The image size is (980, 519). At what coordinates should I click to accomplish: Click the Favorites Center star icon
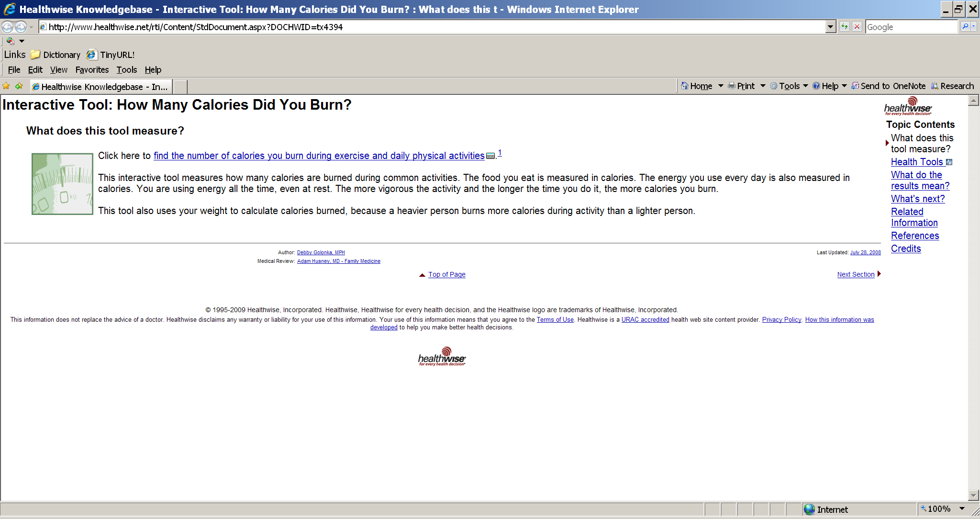6,86
